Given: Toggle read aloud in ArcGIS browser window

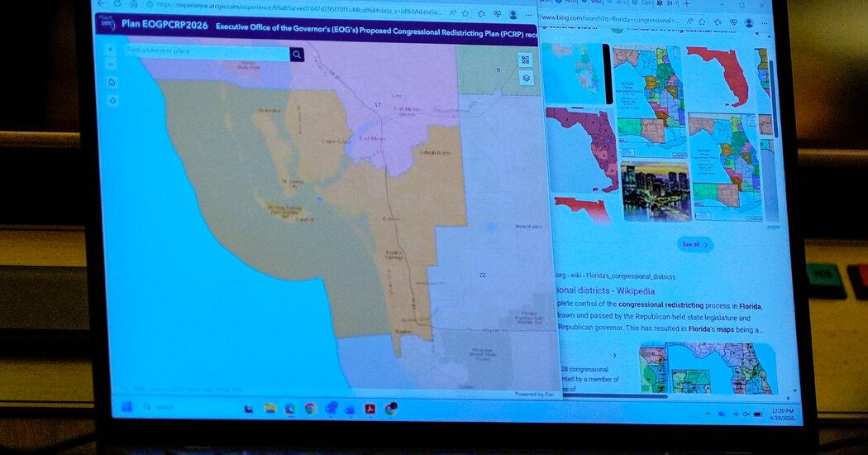Looking at the screenshot, I should (x=453, y=12).
